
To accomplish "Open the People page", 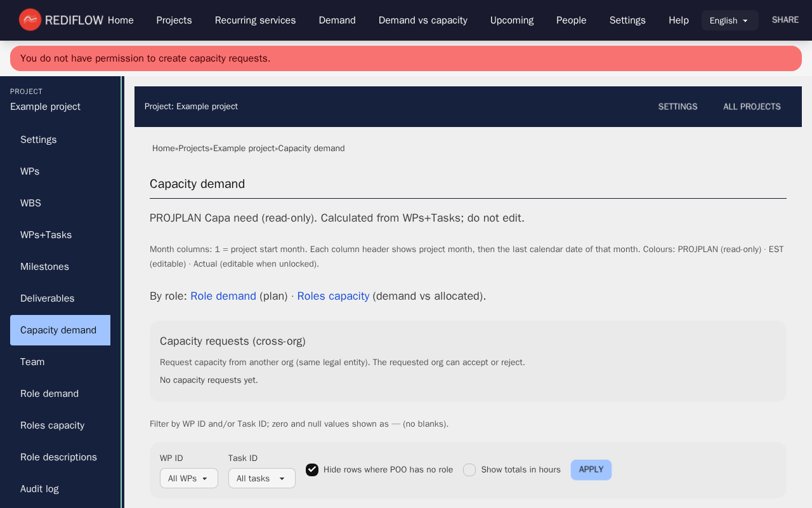I will point(571,20).
